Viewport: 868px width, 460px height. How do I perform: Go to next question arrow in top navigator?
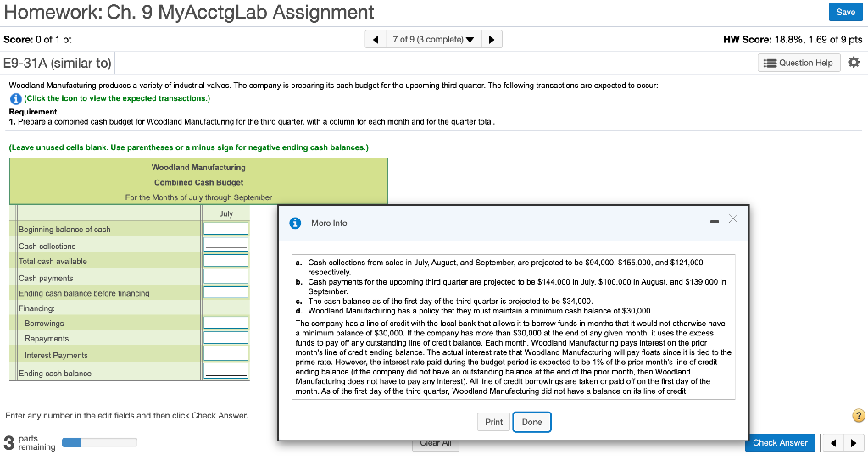click(x=492, y=39)
